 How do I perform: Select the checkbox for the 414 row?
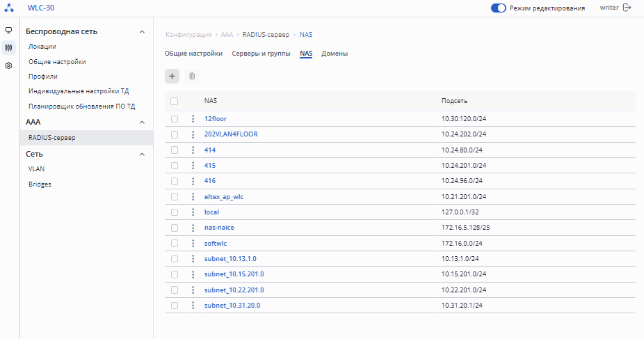coord(175,150)
